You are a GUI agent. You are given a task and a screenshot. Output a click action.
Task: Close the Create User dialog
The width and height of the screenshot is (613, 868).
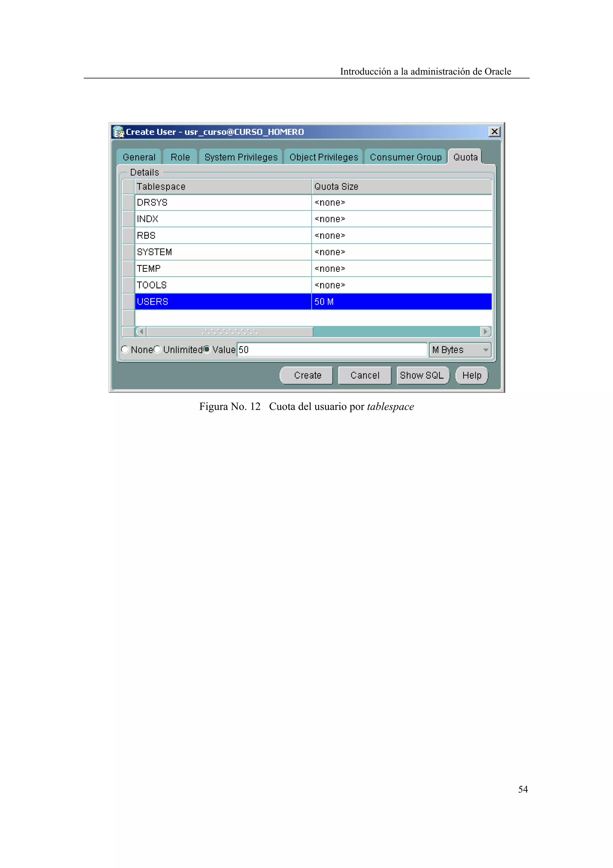coord(494,131)
